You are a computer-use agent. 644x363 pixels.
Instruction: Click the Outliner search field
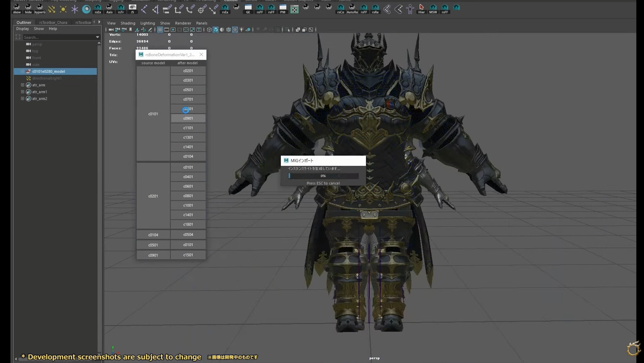(x=59, y=37)
